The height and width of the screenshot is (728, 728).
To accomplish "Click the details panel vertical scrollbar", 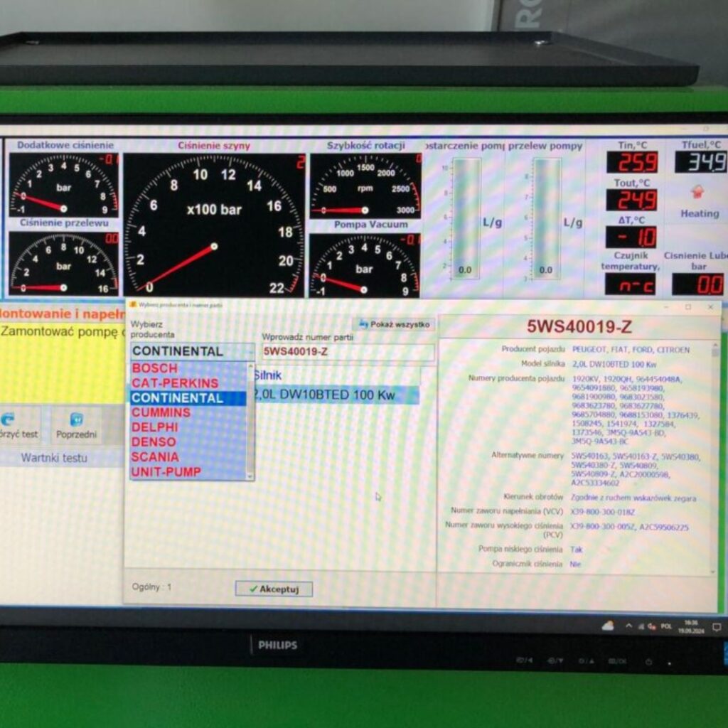I will pos(715,457).
